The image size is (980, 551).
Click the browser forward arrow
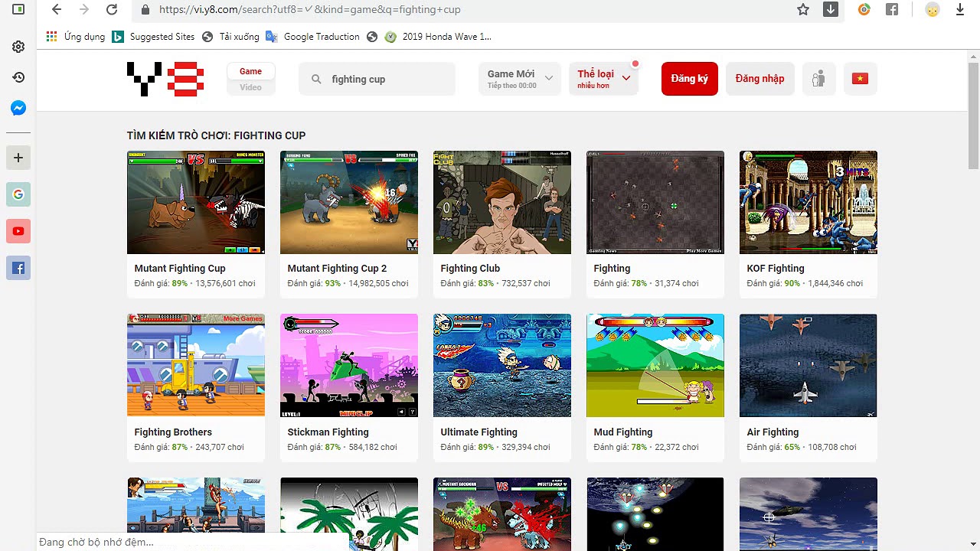point(84,10)
